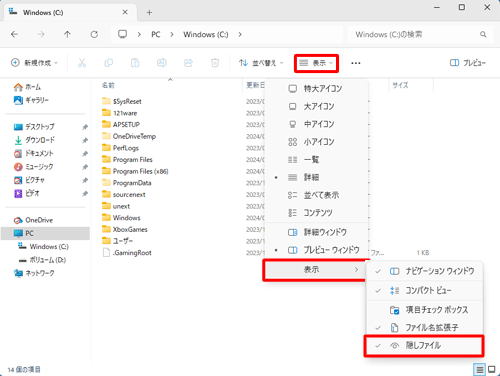
Task: Toggle コンパクト ビュー option
Action: coord(424,290)
